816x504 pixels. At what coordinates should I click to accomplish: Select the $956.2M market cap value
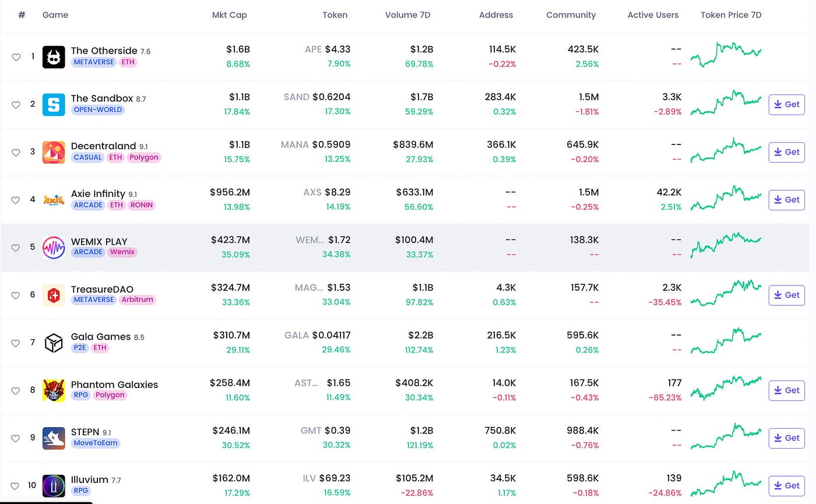coord(230,192)
